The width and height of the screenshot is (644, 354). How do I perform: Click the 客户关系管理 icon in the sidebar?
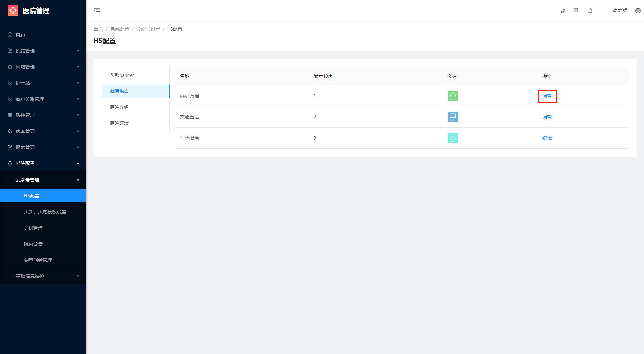click(10, 99)
